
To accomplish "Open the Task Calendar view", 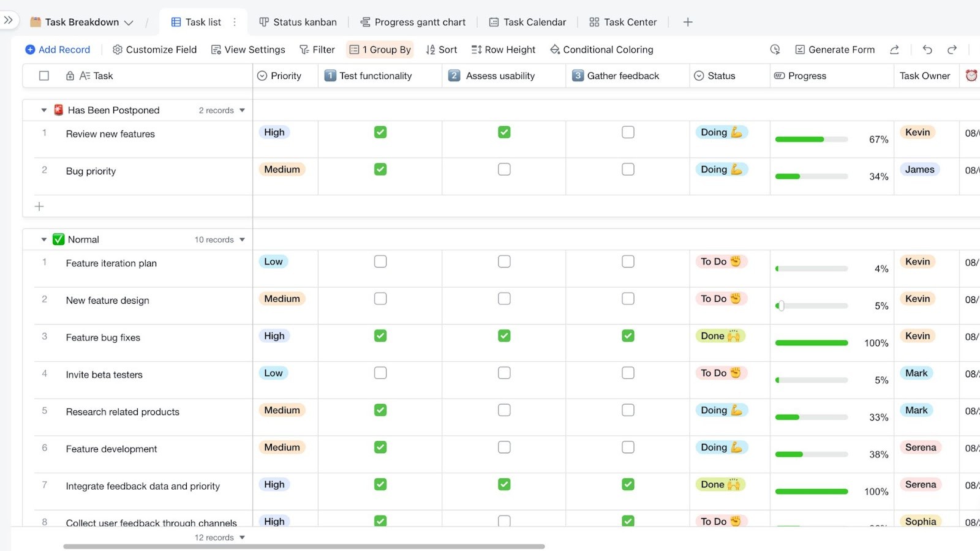I will 527,21.
